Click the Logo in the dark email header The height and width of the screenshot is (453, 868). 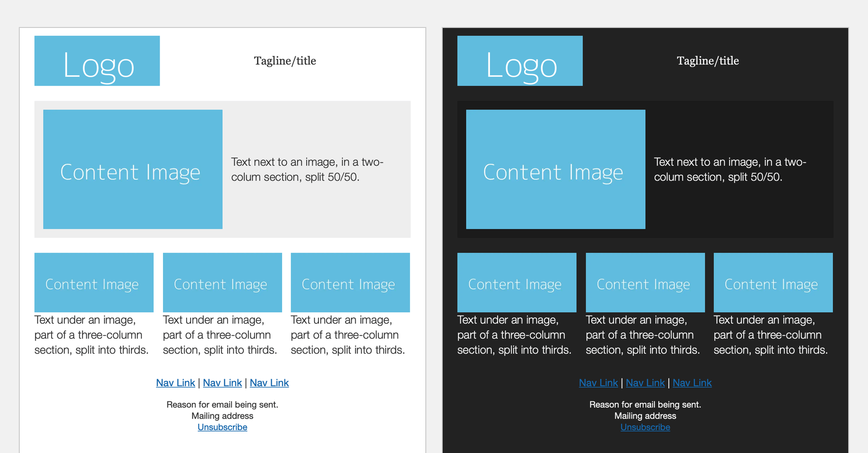pyautogui.click(x=520, y=61)
